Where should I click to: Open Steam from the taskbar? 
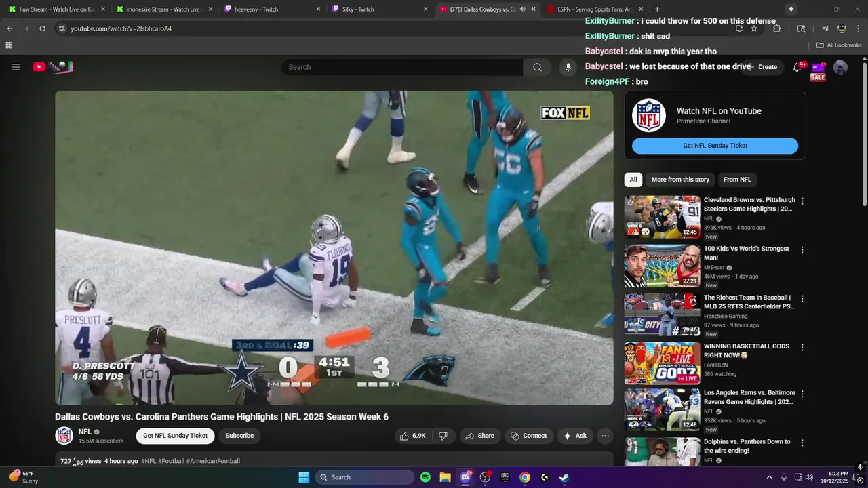click(x=564, y=477)
